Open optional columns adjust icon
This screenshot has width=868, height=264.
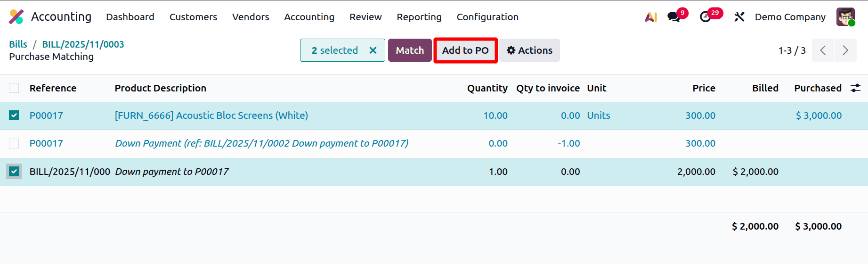(855, 88)
